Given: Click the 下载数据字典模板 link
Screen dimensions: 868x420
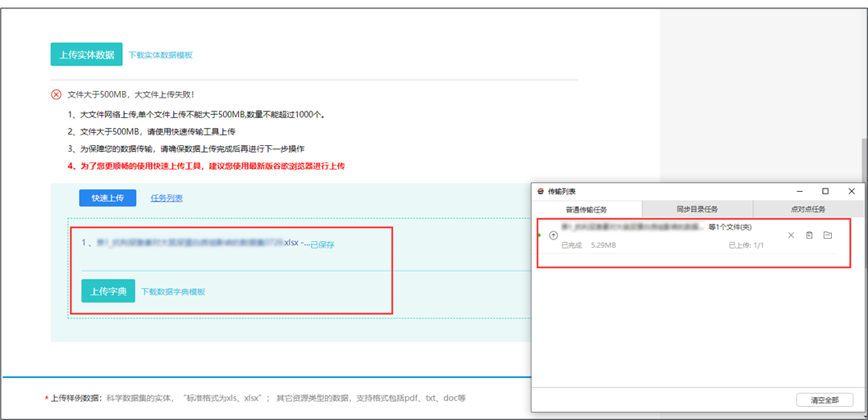Looking at the screenshot, I should point(172,292).
